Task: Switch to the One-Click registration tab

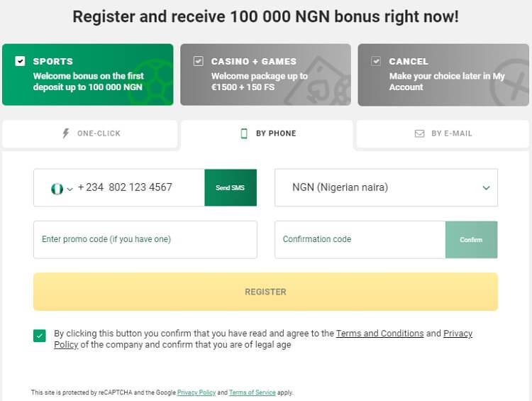Action: 90,133
